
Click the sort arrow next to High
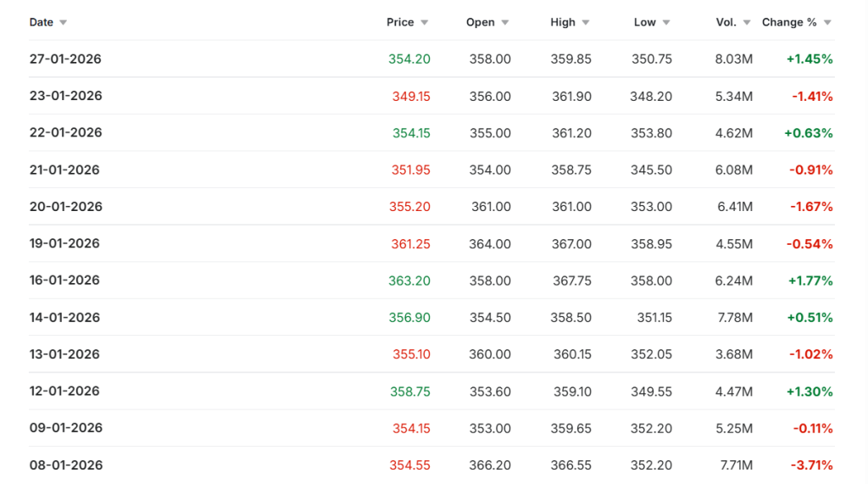tap(586, 23)
